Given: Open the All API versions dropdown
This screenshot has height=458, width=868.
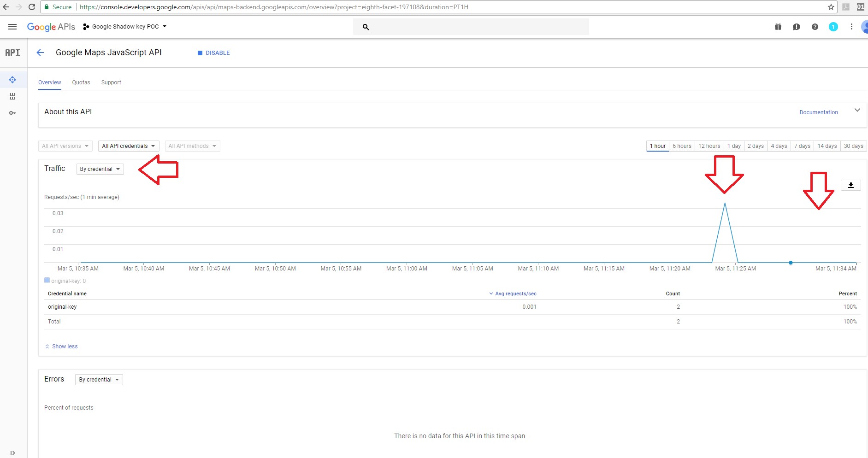Looking at the screenshot, I should [65, 146].
